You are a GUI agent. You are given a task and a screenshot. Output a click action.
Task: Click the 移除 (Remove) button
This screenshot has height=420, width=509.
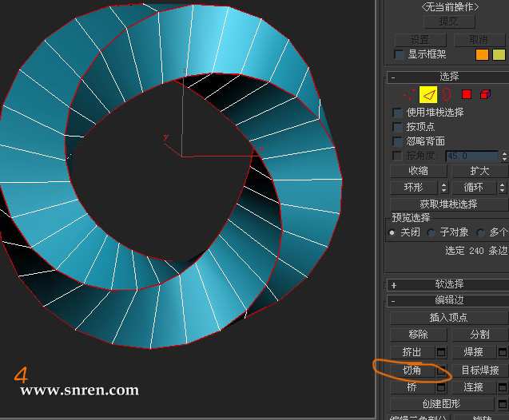point(418,335)
